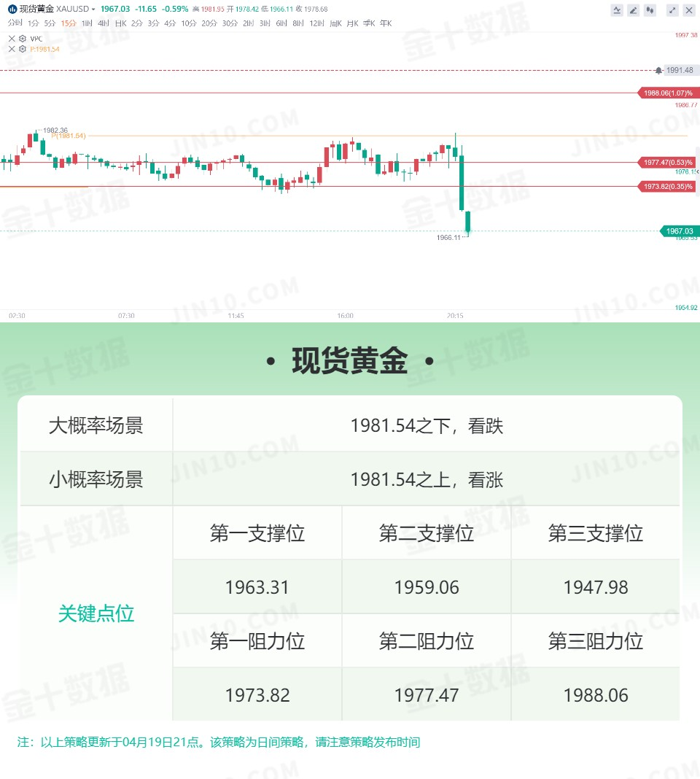Click the blue chart logo icon
The width and height of the screenshot is (700, 779).
[12, 9]
